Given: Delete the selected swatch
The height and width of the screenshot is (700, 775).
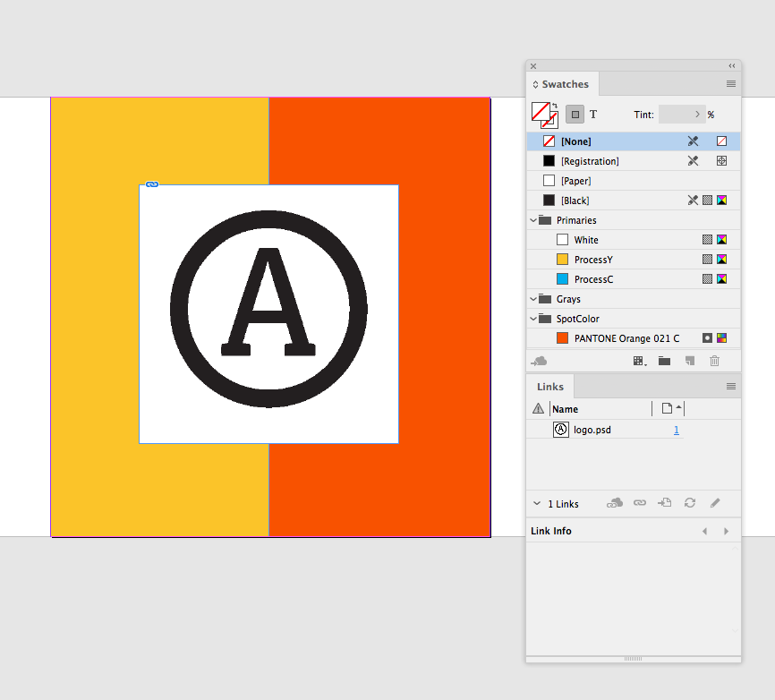Looking at the screenshot, I should click(x=714, y=361).
